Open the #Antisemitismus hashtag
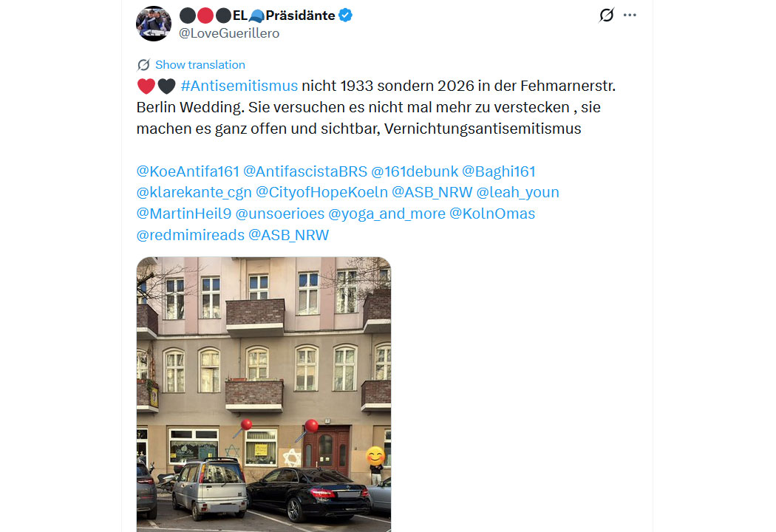The image size is (776, 532). pos(239,86)
